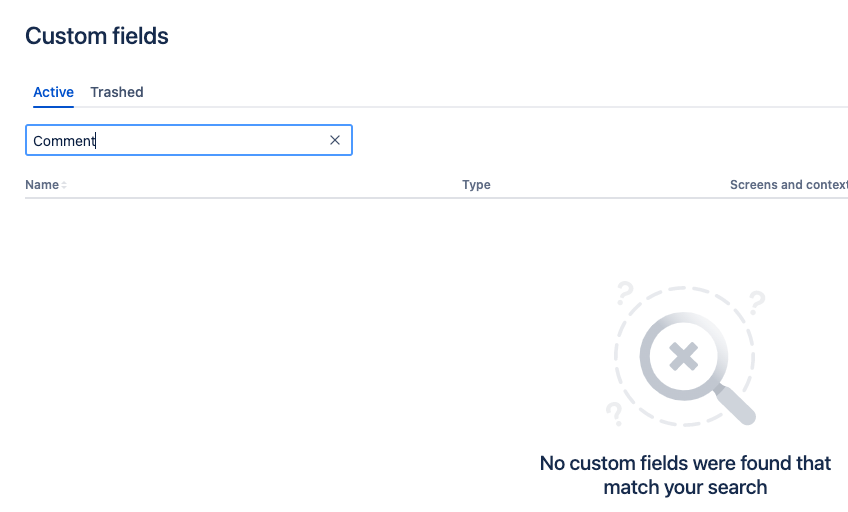848x512 pixels.
Task: Clear the search text with the X icon
Action: point(335,140)
